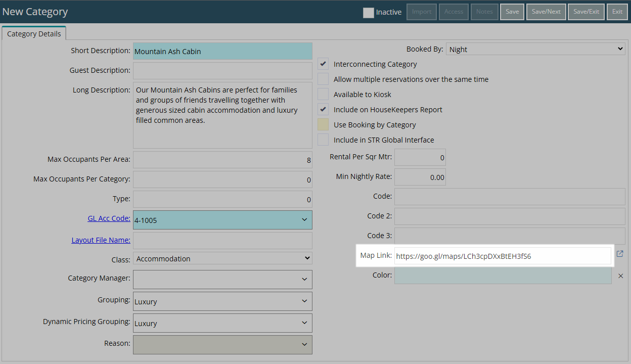This screenshot has height=364, width=631.
Task: Click the Type number field
Action: tap(222, 199)
